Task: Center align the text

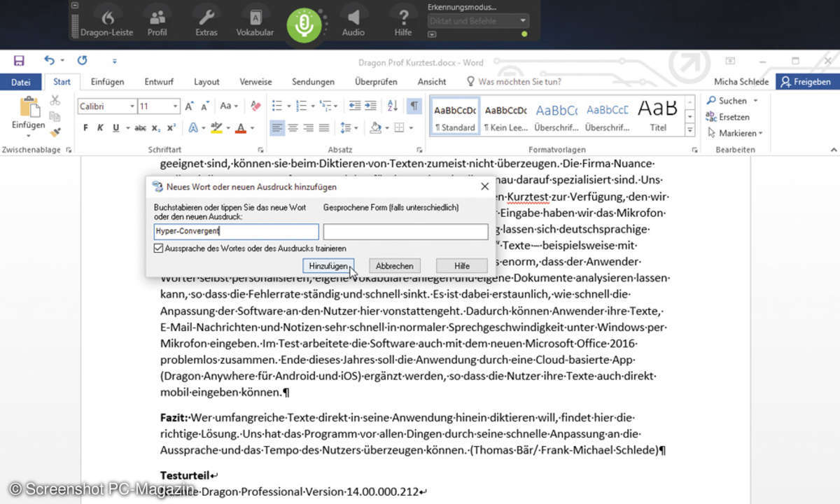Action: (293, 128)
